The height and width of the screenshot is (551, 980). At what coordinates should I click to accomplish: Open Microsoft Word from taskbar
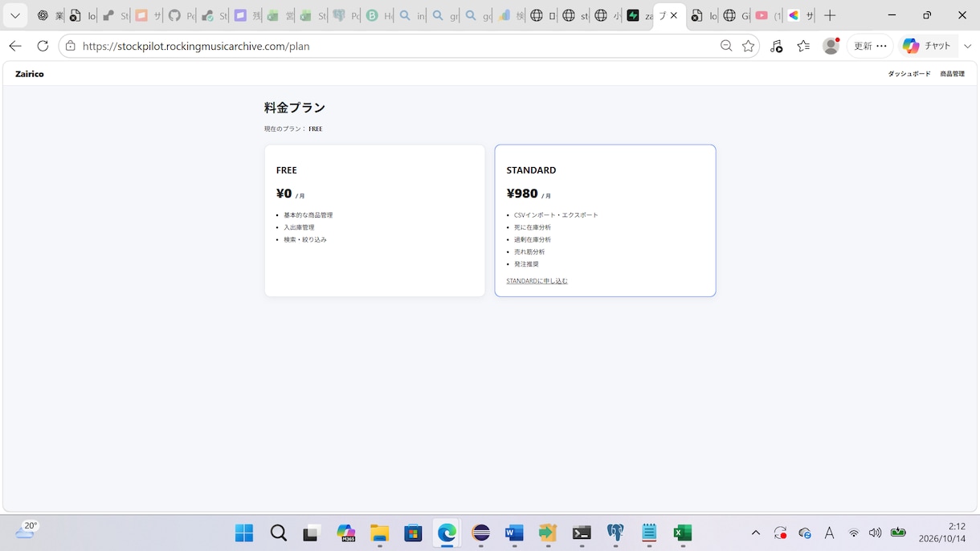point(514,533)
